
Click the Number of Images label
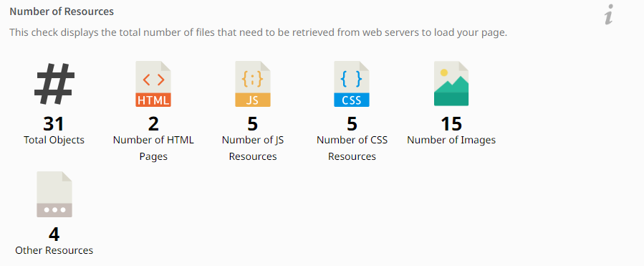pyautogui.click(x=451, y=140)
